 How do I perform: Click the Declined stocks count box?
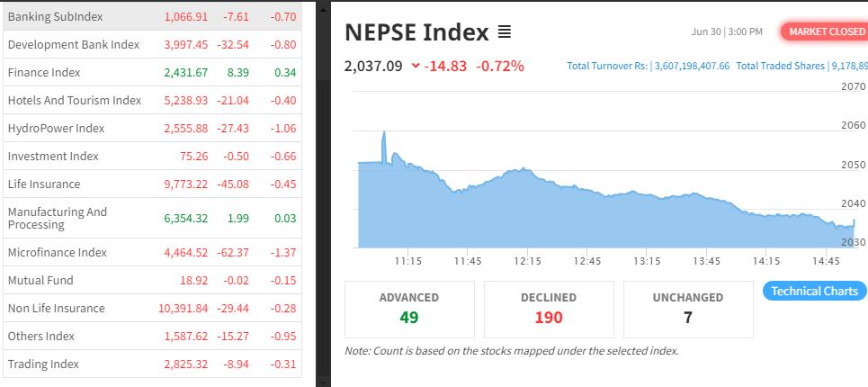[549, 309]
